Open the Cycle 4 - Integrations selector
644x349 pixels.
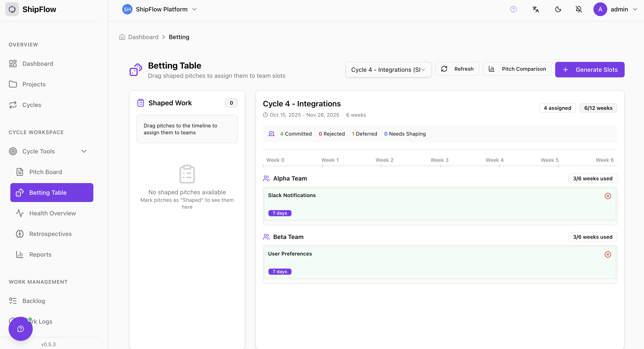coord(388,70)
